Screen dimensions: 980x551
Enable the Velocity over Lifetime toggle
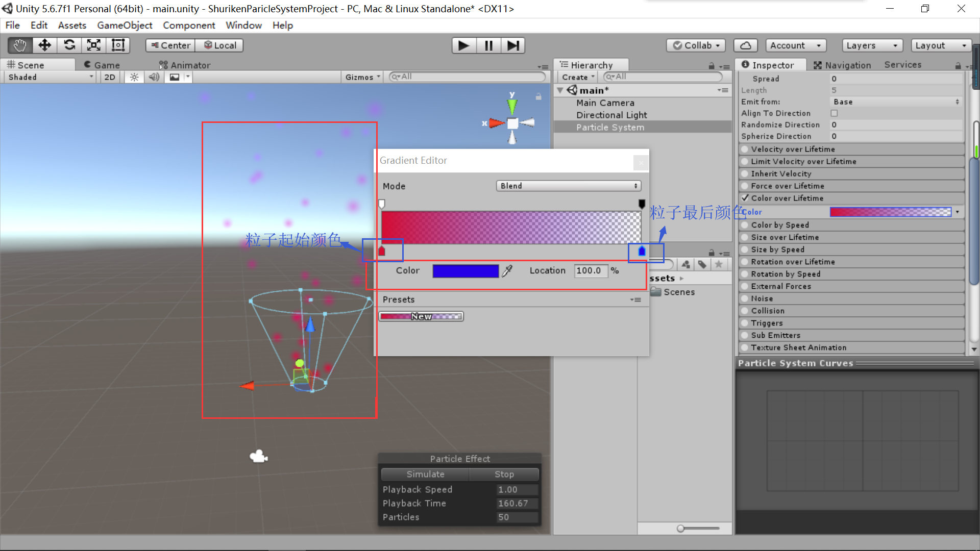(745, 148)
